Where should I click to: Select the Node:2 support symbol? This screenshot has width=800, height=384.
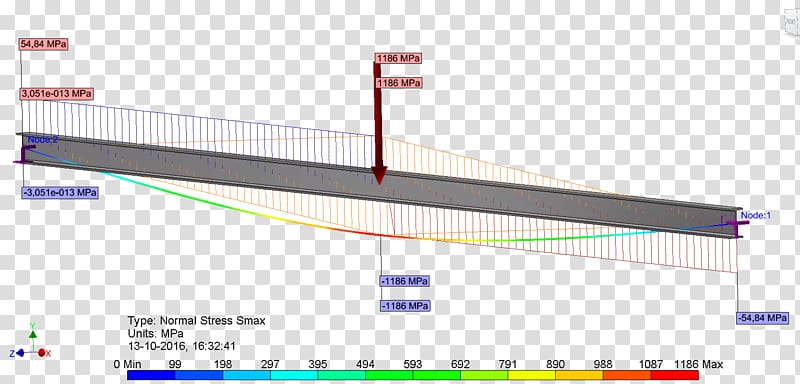pos(24,155)
